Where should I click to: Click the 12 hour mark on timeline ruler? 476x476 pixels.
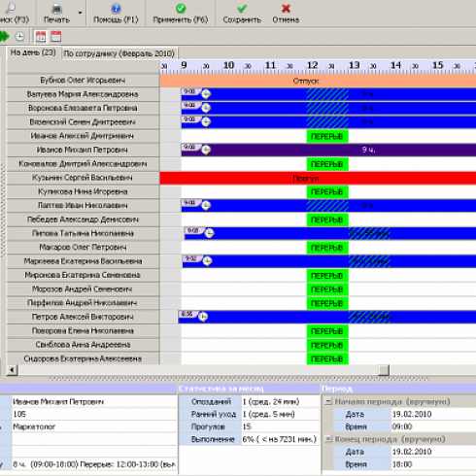313,65
